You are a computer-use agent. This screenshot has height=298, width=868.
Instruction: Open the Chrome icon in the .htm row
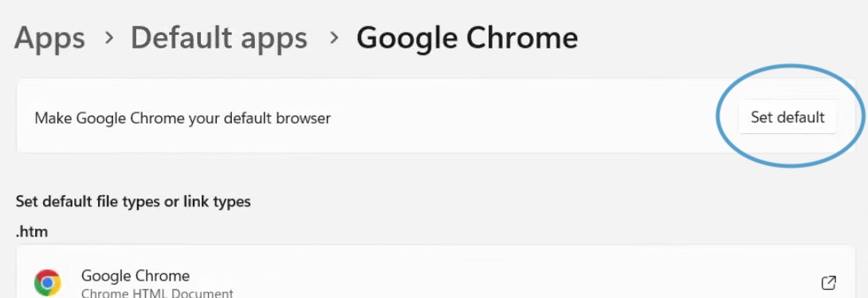[x=48, y=283]
